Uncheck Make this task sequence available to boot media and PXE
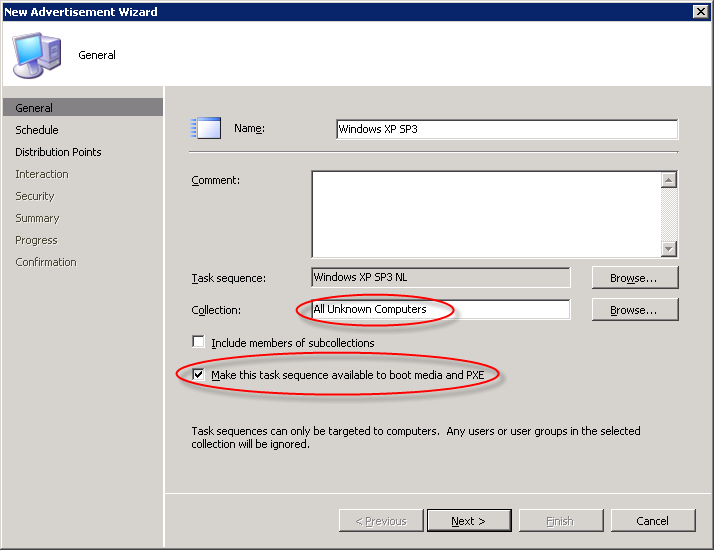 (199, 374)
